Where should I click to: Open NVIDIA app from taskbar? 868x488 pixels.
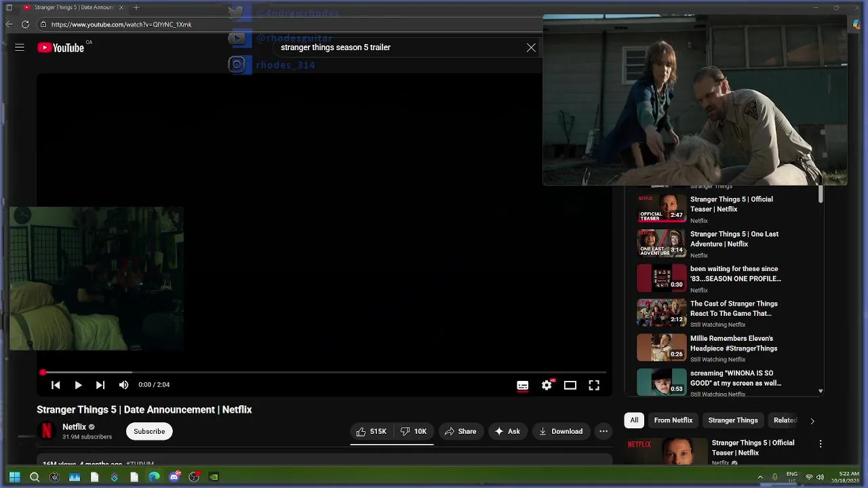tap(214, 477)
